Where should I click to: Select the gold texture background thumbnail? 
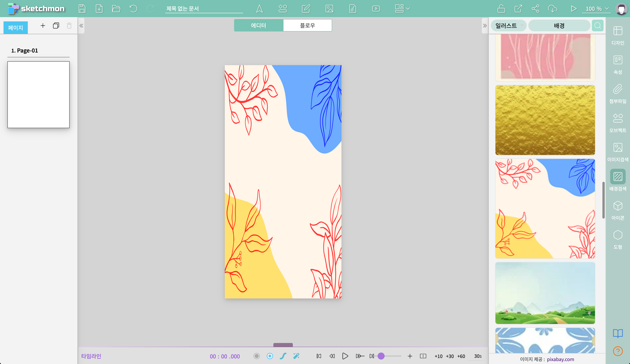pos(545,120)
